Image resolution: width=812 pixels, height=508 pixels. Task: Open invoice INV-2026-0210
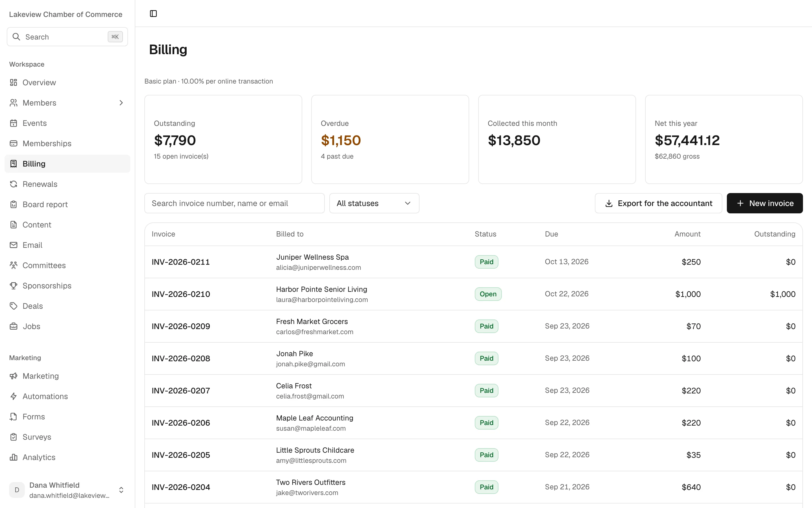click(x=181, y=294)
